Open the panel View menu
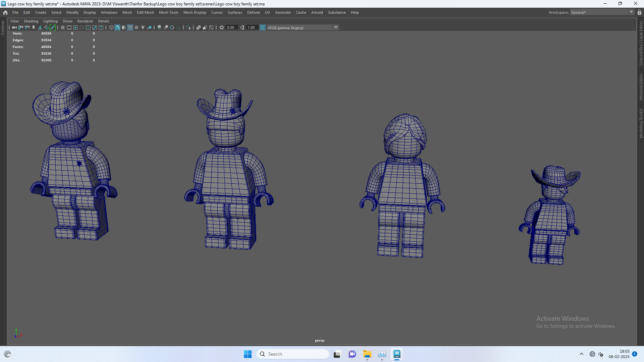Screen dimensions: 644x362 click(14, 21)
